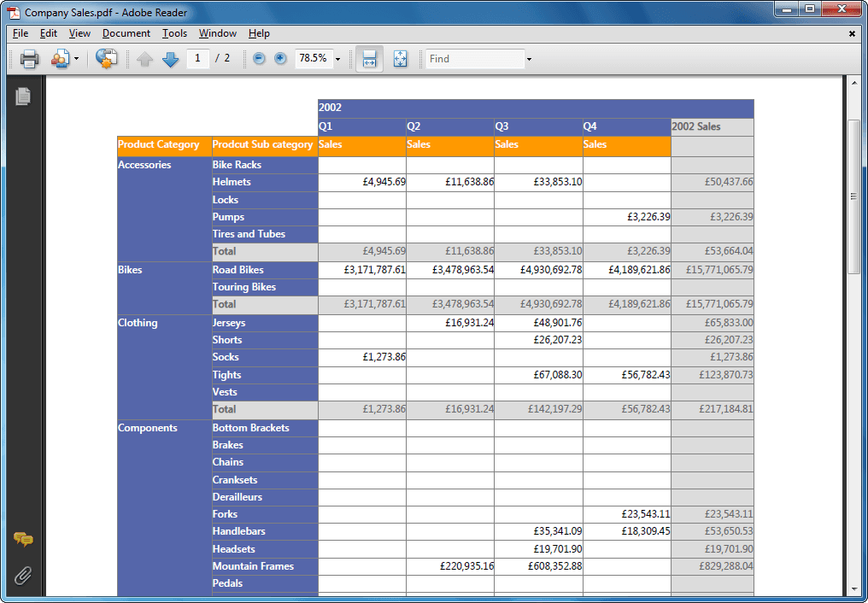
Task: Click the '£608,352.88' Mountain Frames value
Action: click(x=554, y=566)
